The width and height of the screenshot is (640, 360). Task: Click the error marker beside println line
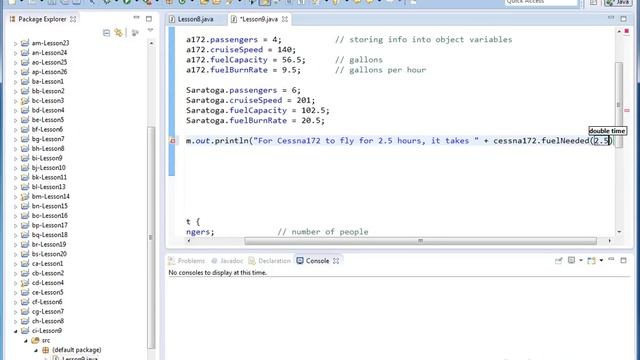(x=173, y=141)
